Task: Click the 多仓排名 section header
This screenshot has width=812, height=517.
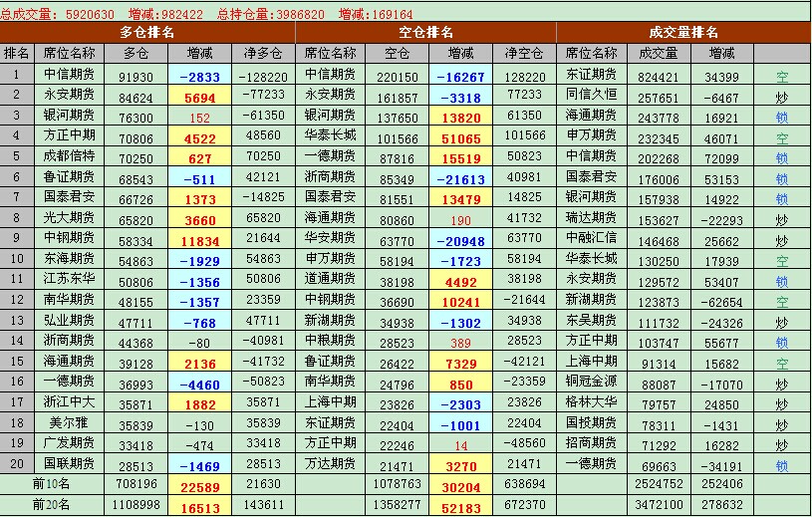Action: coord(147,33)
